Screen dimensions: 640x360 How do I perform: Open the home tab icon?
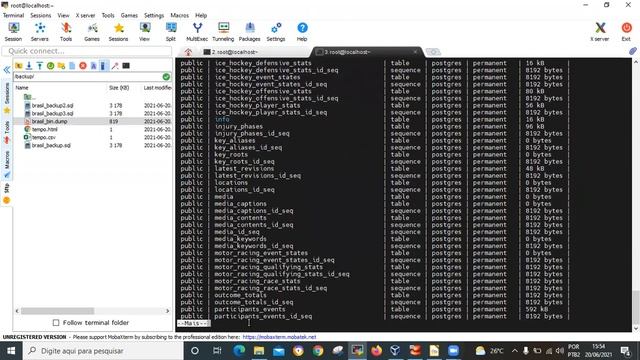(188, 52)
